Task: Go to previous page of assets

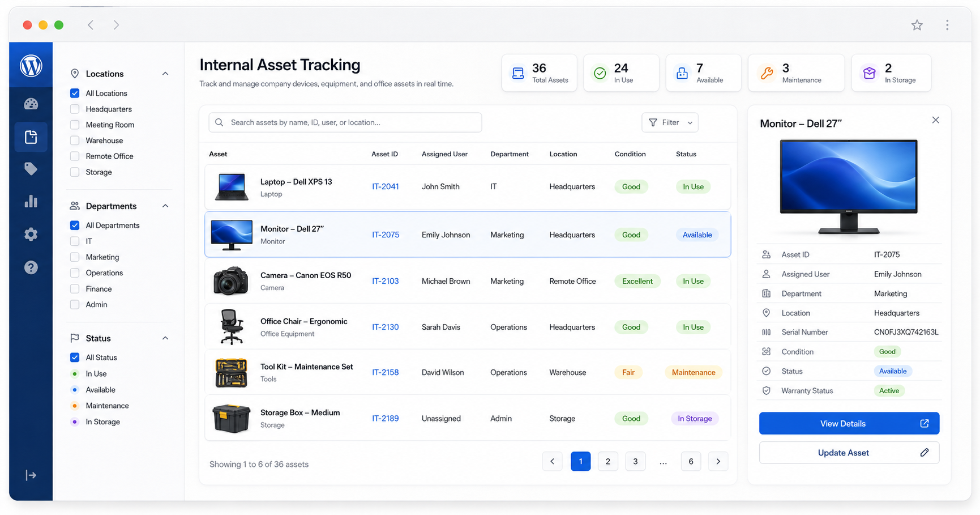Action: pyautogui.click(x=552, y=461)
